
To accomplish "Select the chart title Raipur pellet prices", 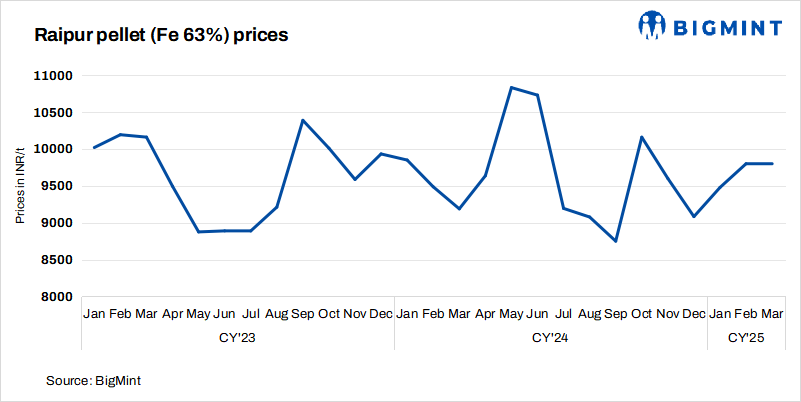I will tap(161, 36).
